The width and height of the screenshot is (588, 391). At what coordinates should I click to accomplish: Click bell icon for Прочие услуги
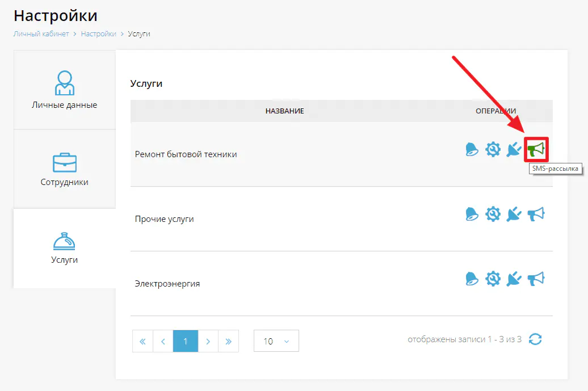(472, 214)
